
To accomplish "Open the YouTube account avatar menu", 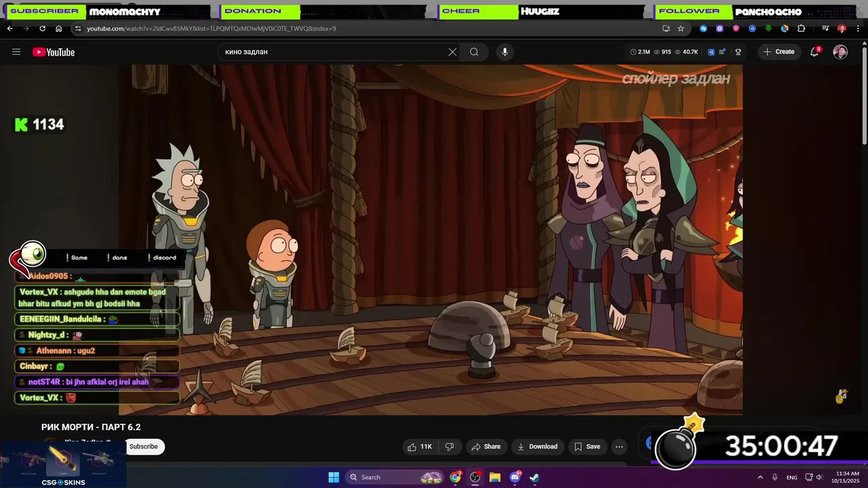I will tap(840, 52).
